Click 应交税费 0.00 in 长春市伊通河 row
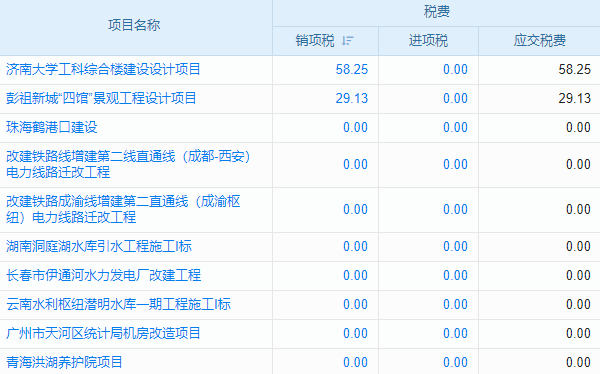Viewport: 600px width, 374px height. (x=578, y=276)
